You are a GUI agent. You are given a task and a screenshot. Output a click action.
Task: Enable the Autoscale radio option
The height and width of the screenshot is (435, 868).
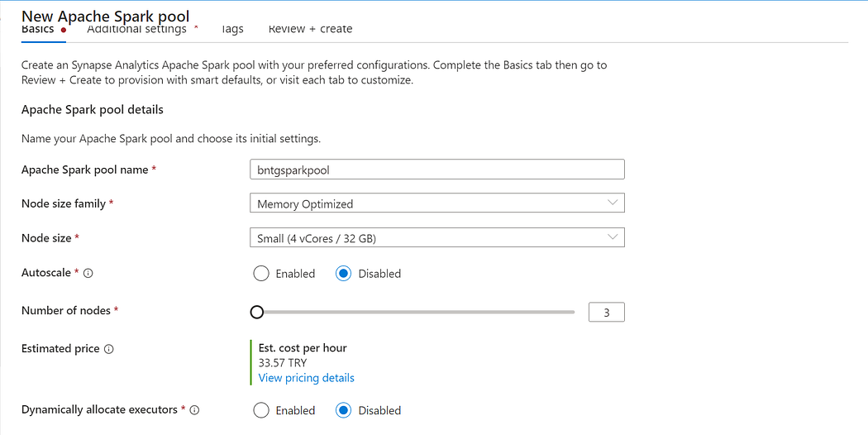pyautogui.click(x=261, y=274)
